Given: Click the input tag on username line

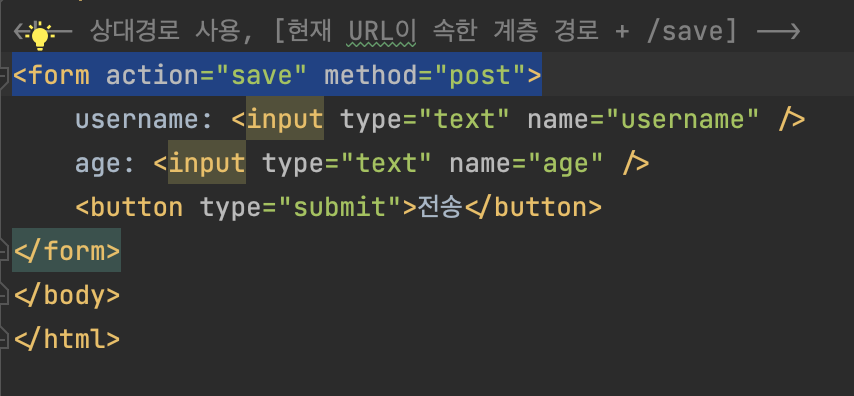Looking at the screenshot, I should click(285, 119).
